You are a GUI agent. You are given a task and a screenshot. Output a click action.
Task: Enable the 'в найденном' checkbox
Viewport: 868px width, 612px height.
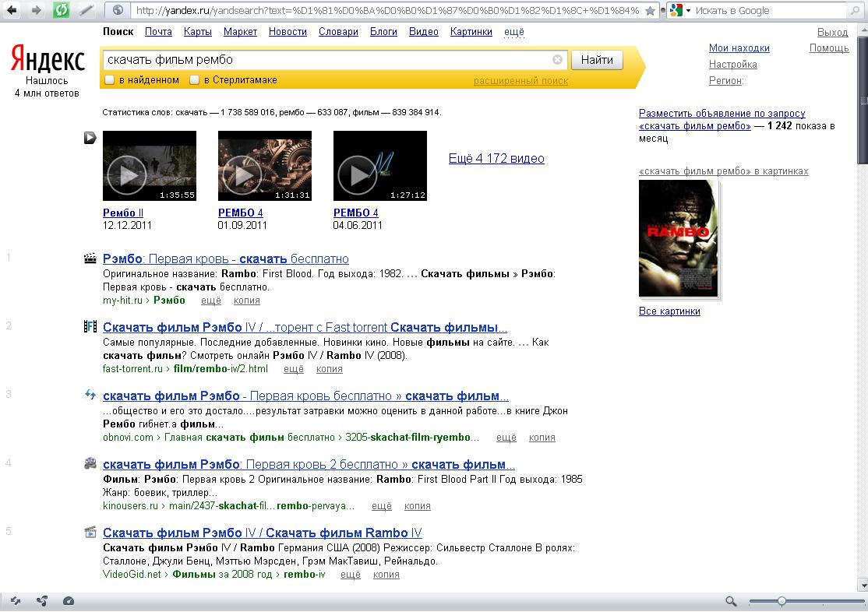pos(110,80)
